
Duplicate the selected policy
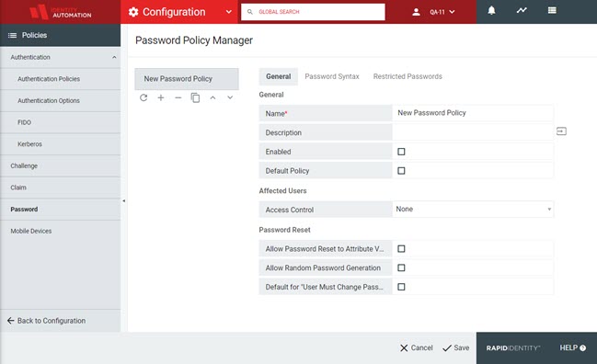(x=195, y=97)
